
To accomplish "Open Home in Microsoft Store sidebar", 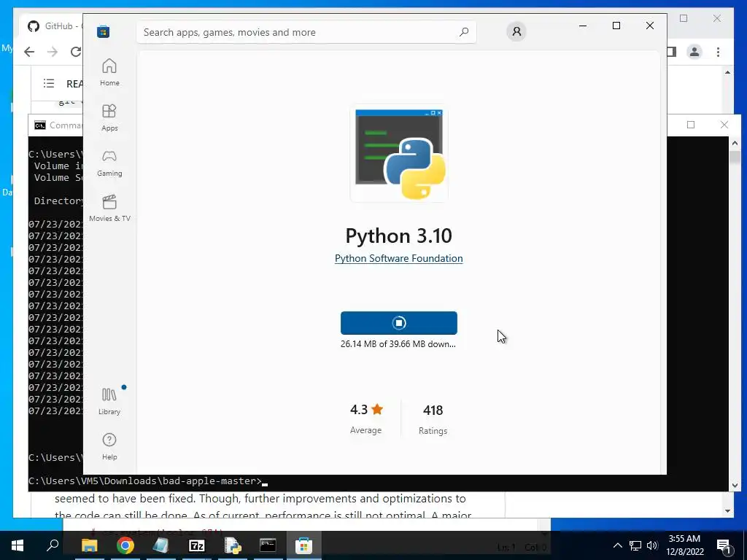I will [x=109, y=72].
